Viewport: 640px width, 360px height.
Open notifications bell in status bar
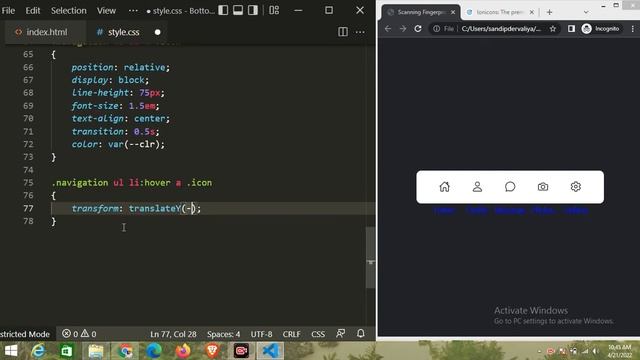(361, 334)
